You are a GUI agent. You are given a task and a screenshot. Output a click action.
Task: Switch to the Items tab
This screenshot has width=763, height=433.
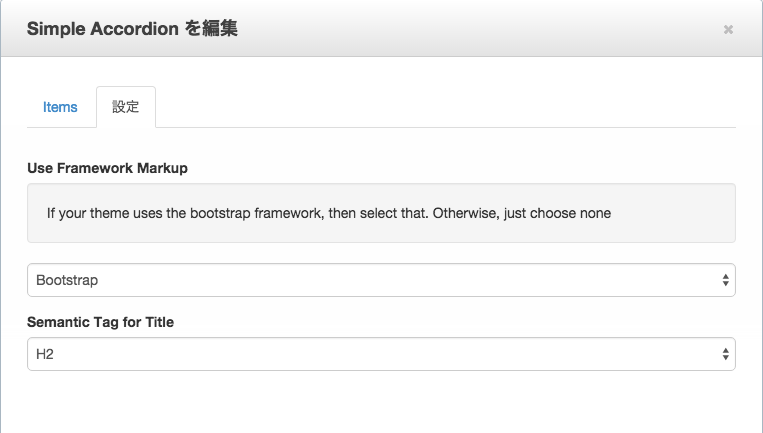pyautogui.click(x=60, y=107)
